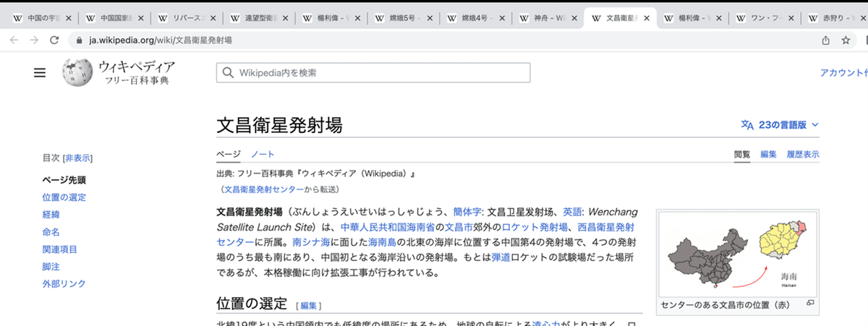Image resolution: width=868 pixels, height=326 pixels.
Task: Bookmark this page with the star icon
Action: (846, 40)
